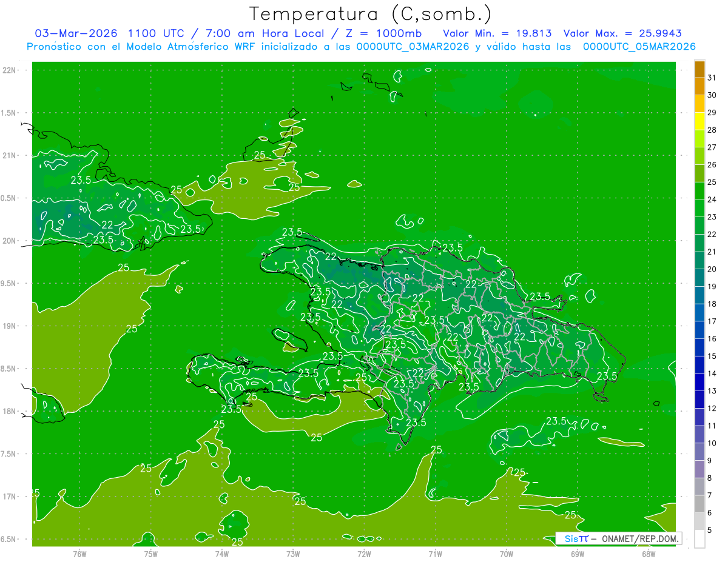Click the "21N" latitude axis label
Screen dimensions: 728x562
(10, 155)
